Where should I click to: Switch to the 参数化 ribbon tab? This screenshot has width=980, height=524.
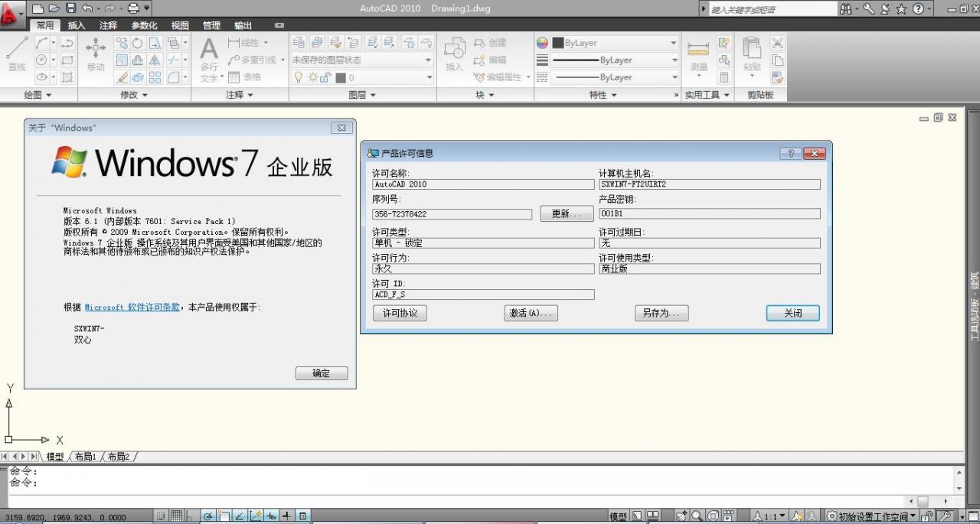144,25
